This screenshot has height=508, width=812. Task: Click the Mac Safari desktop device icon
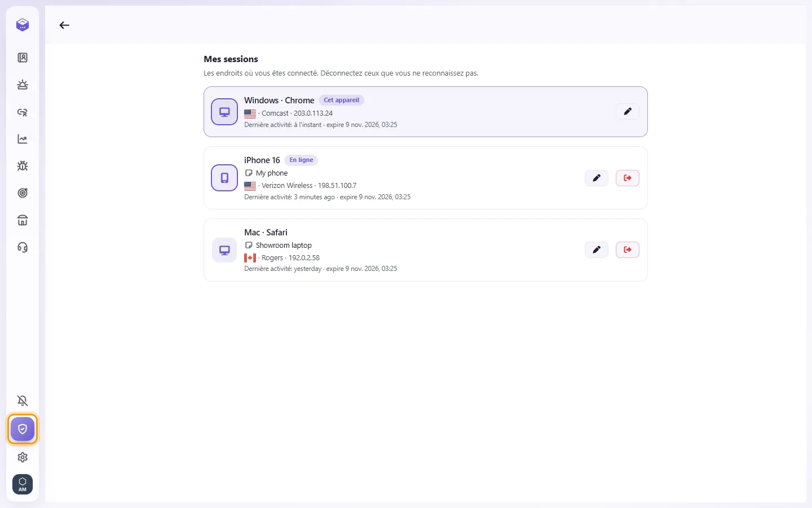click(224, 250)
